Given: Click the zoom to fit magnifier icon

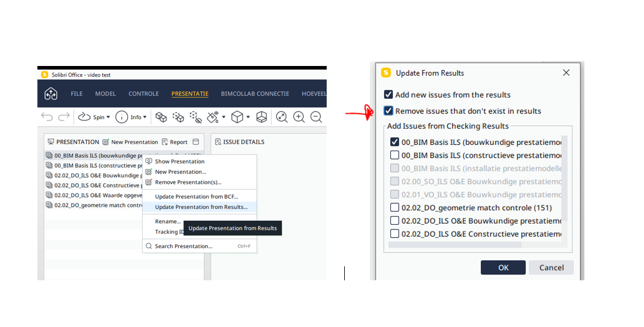Looking at the screenshot, I should (x=282, y=117).
